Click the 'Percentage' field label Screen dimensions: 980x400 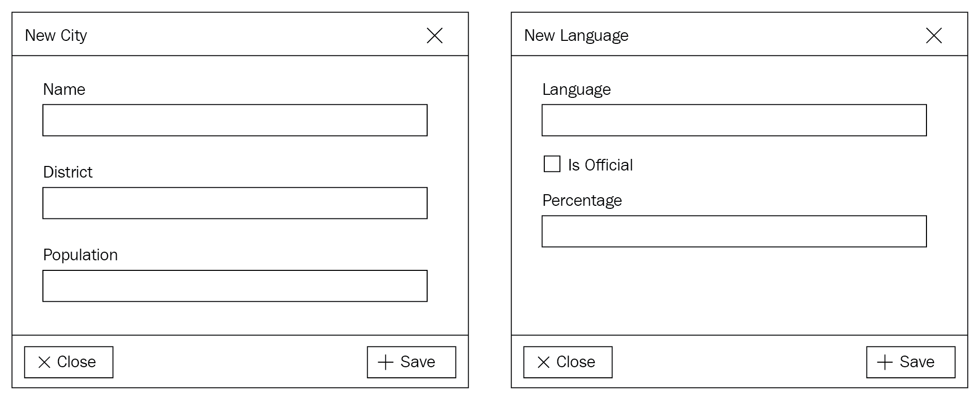coord(582,200)
